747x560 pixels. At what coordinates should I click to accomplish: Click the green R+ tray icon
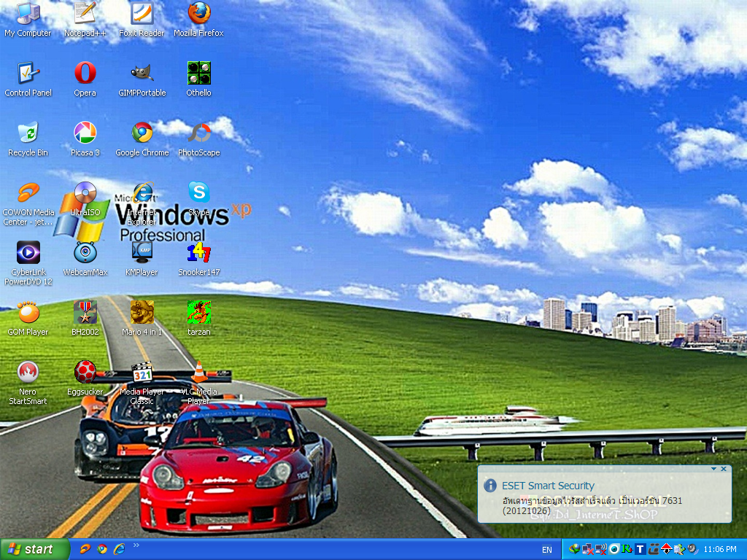point(627,550)
